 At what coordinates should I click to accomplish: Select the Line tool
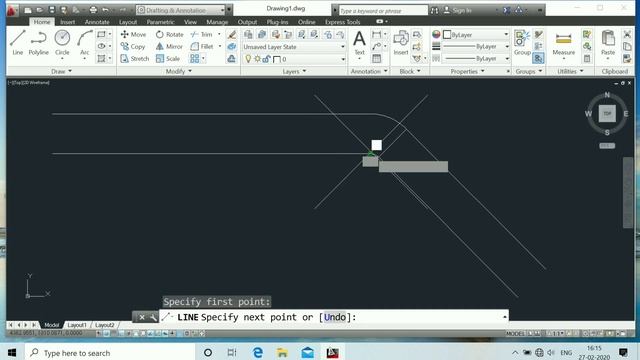[x=18, y=42]
